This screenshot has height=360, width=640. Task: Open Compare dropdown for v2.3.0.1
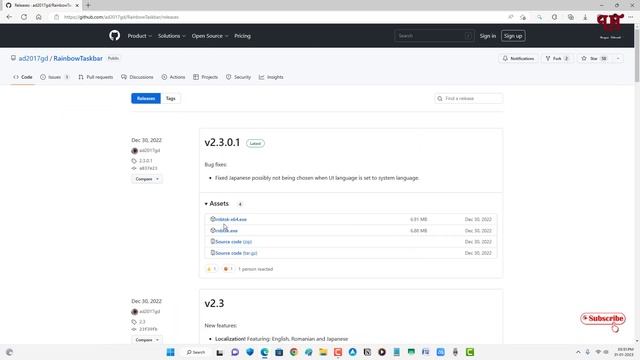click(x=147, y=179)
